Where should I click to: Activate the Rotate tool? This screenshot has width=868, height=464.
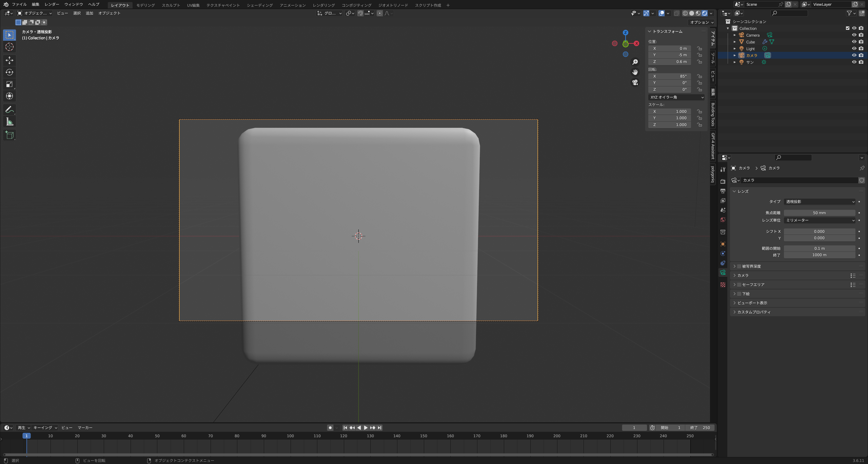coord(9,72)
